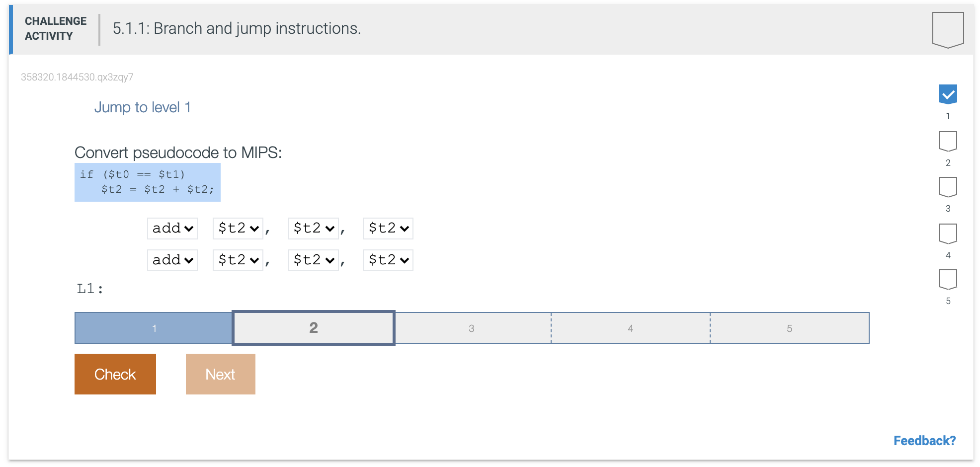Select the level 2 chevron in right sidebar
This screenshot has height=467, width=980.
(947, 141)
